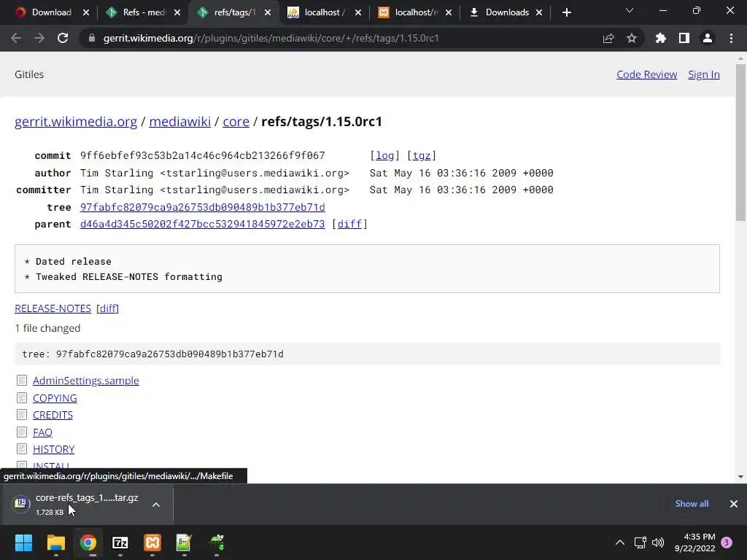Open the Extensions puzzle icon
The height and width of the screenshot is (560, 747).
661,38
